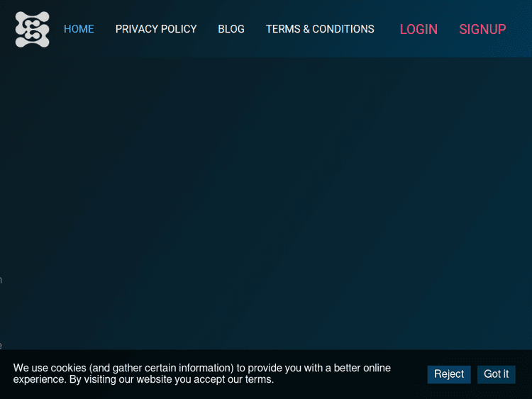Image resolution: width=532 pixels, height=399 pixels.
Task: Click the empty dark hero area
Action: pyautogui.click(x=266, y=198)
